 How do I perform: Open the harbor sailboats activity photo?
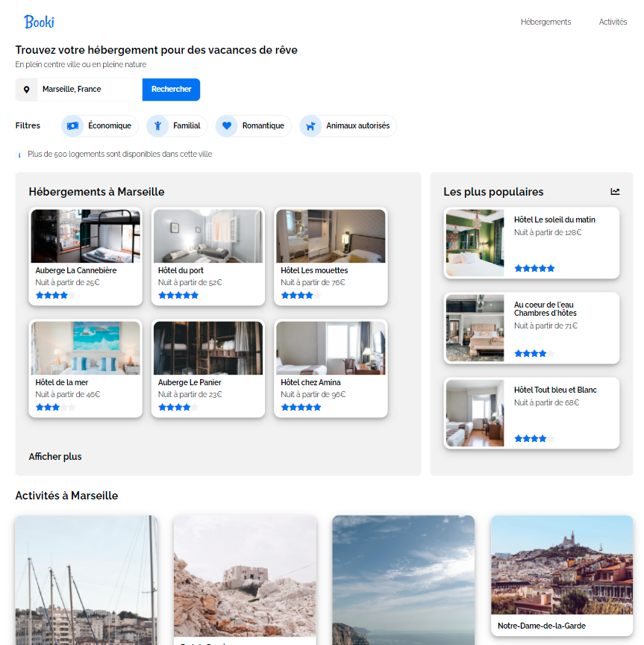pyautogui.click(x=86, y=580)
